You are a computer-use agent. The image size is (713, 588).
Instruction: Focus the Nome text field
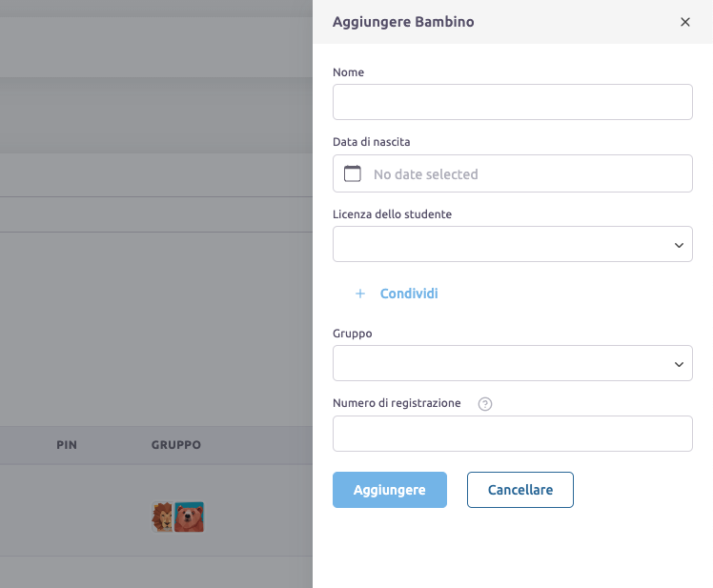512,102
